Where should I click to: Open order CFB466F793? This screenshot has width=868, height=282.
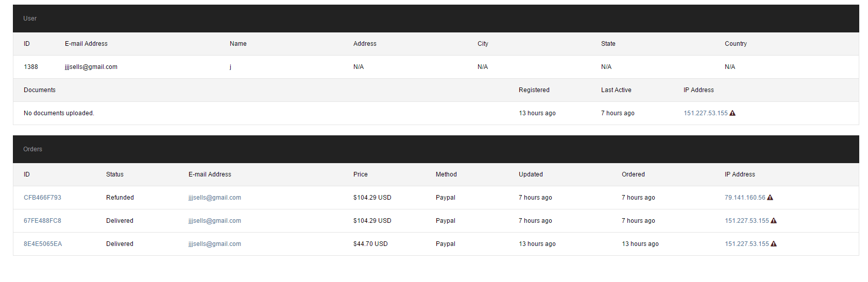pos(42,198)
